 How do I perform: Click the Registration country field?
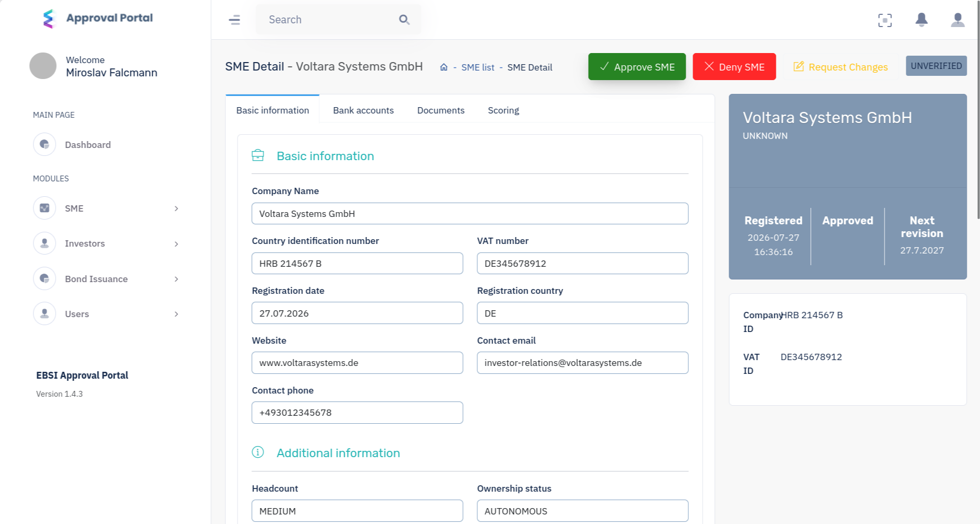(x=582, y=313)
